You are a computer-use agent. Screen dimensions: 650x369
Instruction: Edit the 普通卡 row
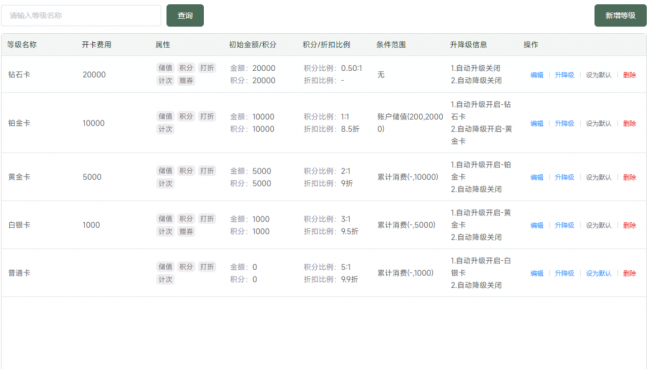tap(537, 274)
